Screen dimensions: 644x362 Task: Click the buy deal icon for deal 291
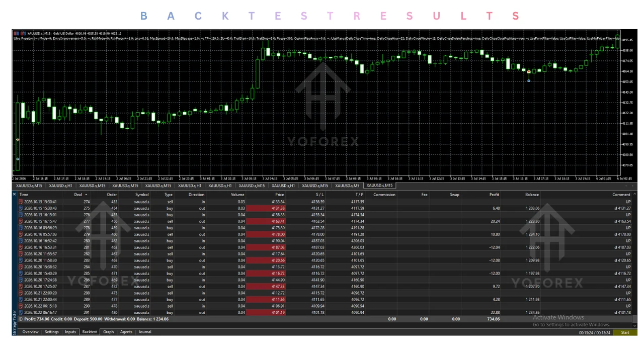pos(21,313)
